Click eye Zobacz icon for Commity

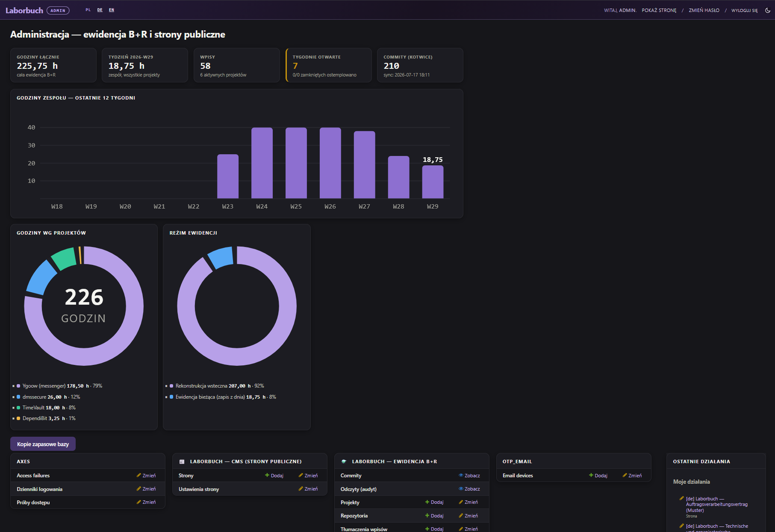point(461,475)
